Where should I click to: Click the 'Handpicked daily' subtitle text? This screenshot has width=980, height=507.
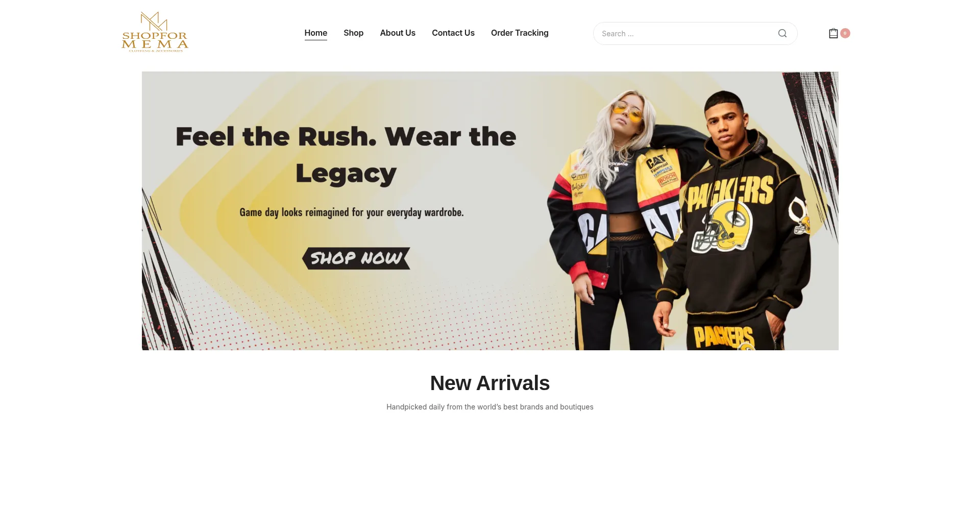coord(490,407)
